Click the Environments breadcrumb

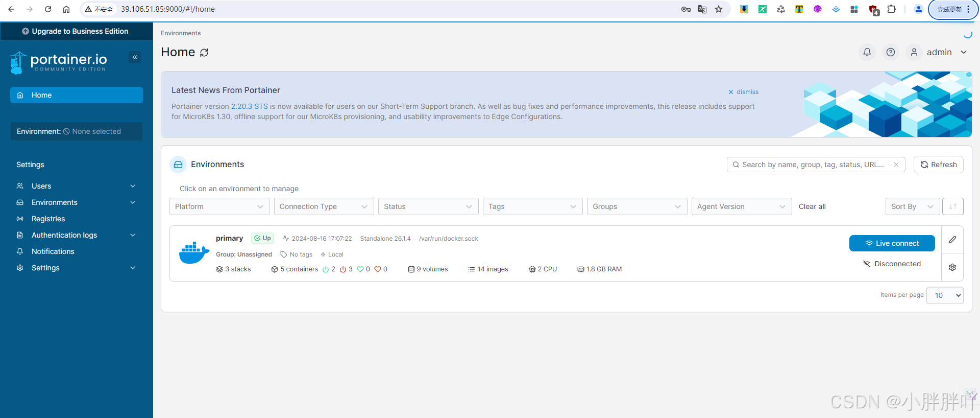click(181, 33)
